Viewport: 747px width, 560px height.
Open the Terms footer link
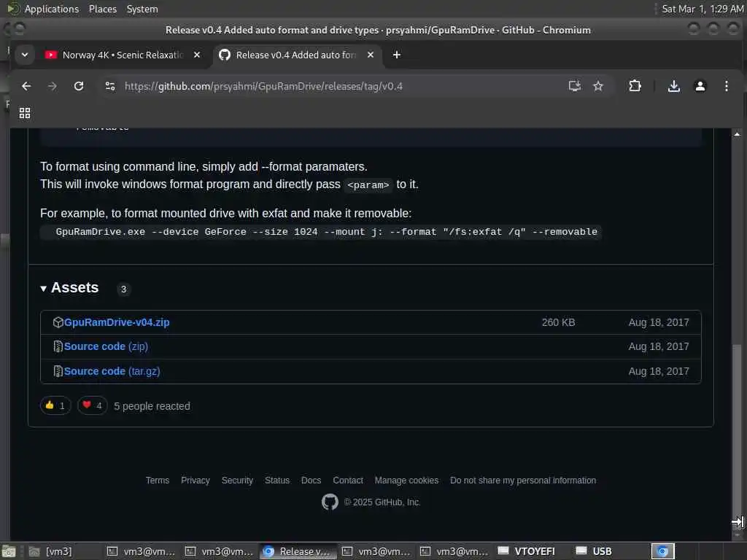(158, 481)
